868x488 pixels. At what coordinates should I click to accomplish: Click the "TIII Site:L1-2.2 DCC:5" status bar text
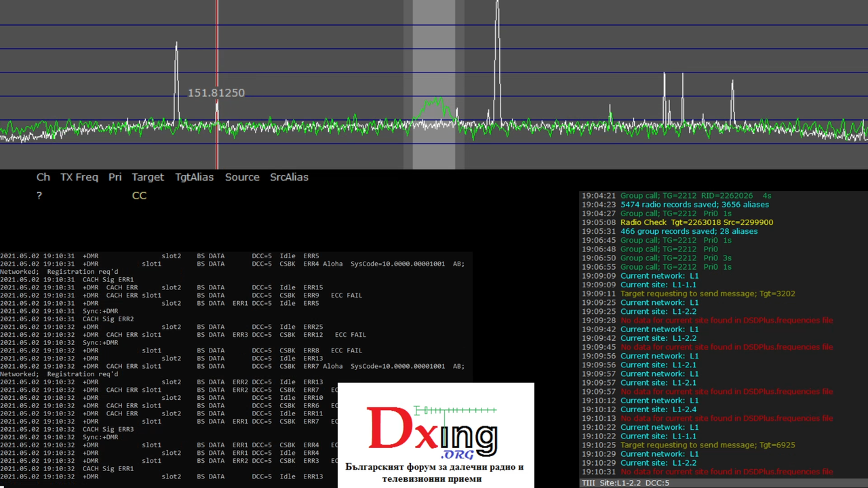625,483
